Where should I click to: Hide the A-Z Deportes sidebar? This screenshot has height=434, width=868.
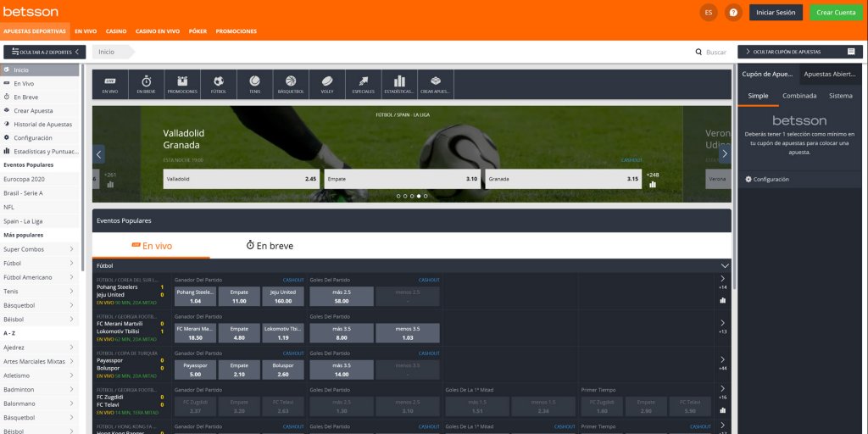(45, 52)
